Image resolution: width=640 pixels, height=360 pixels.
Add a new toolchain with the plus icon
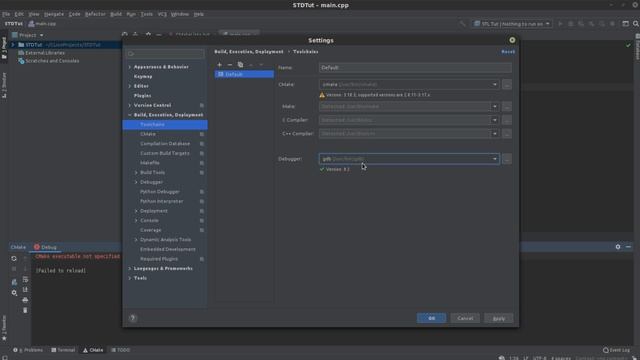pos(220,64)
